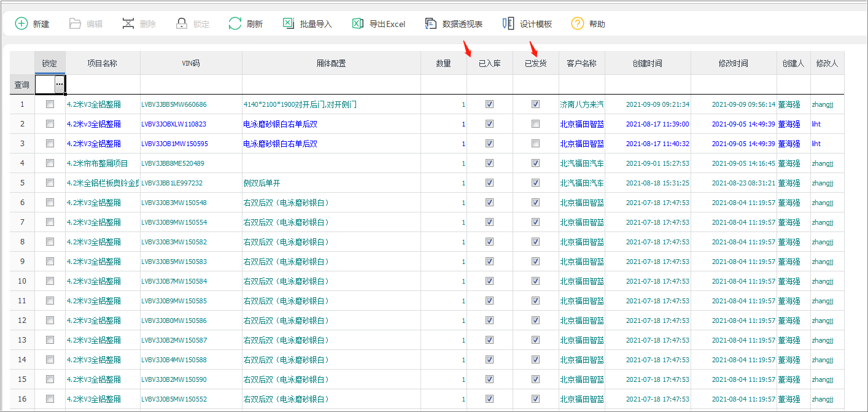The width and height of the screenshot is (868, 412).
Task: Tick the 锁定 checkbox in row 5
Action: click(x=50, y=183)
